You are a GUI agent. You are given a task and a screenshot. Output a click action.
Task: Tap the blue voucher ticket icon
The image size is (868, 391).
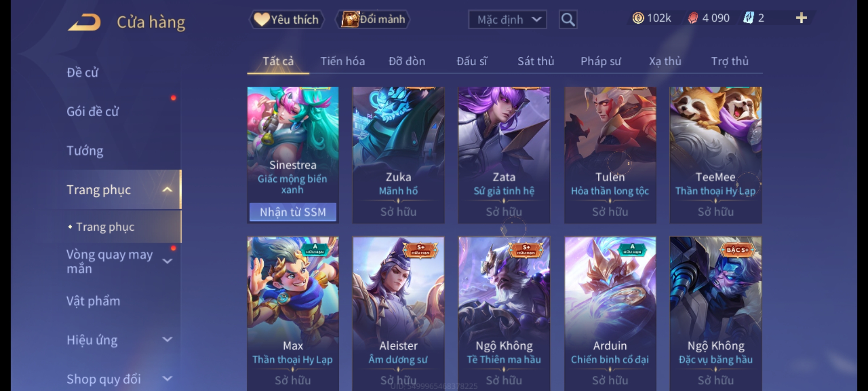pyautogui.click(x=748, y=18)
